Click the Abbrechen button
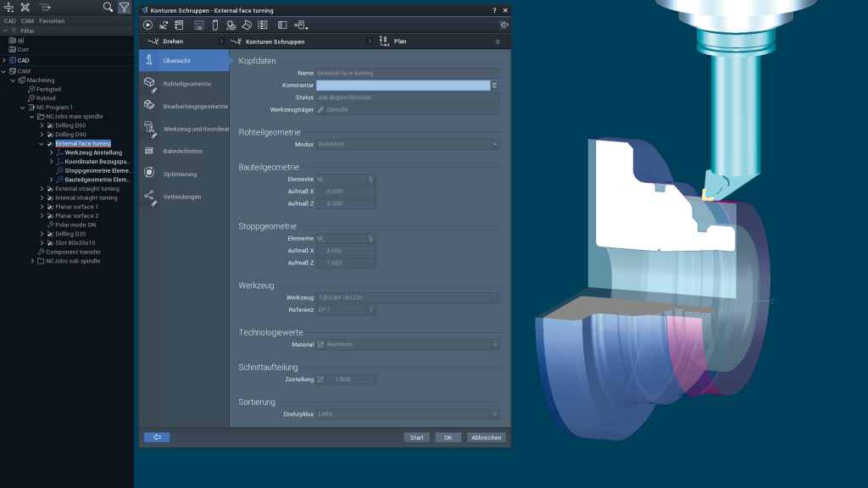Image resolution: width=868 pixels, height=488 pixels. click(x=486, y=437)
